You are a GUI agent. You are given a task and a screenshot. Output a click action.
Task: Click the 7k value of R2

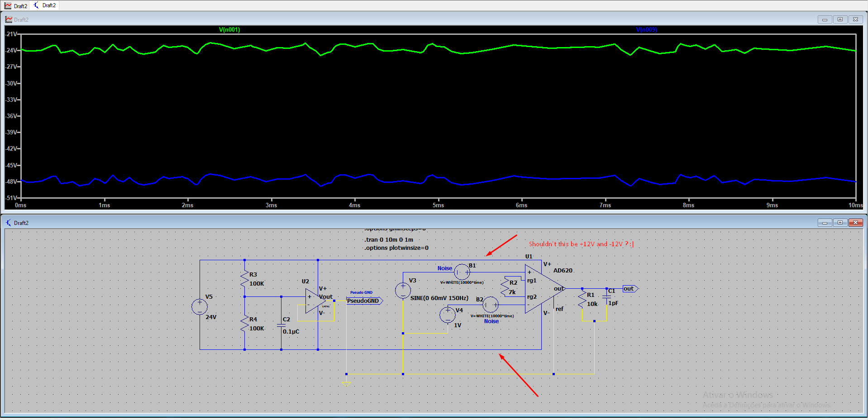[x=512, y=292]
